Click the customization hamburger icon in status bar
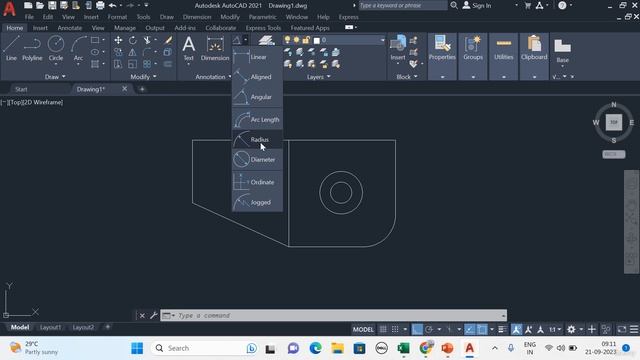 click(x=633, y=329)
